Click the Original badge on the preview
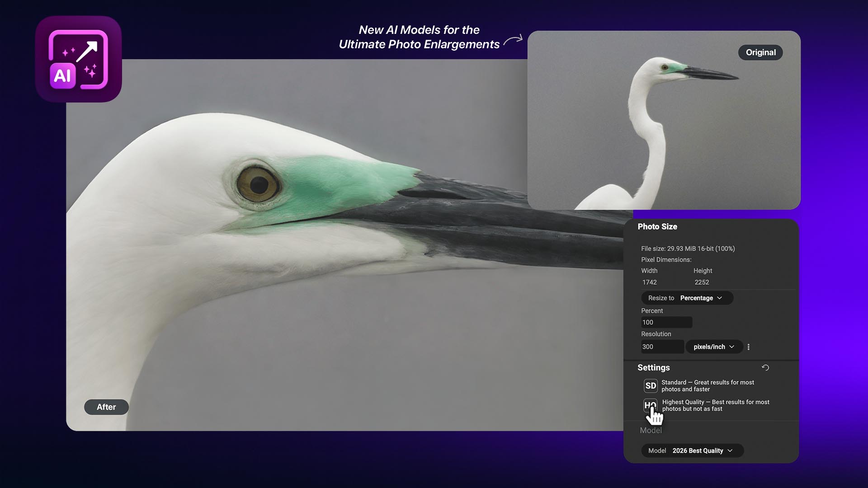This screenshot has height=488, width=868. (760, 52)
